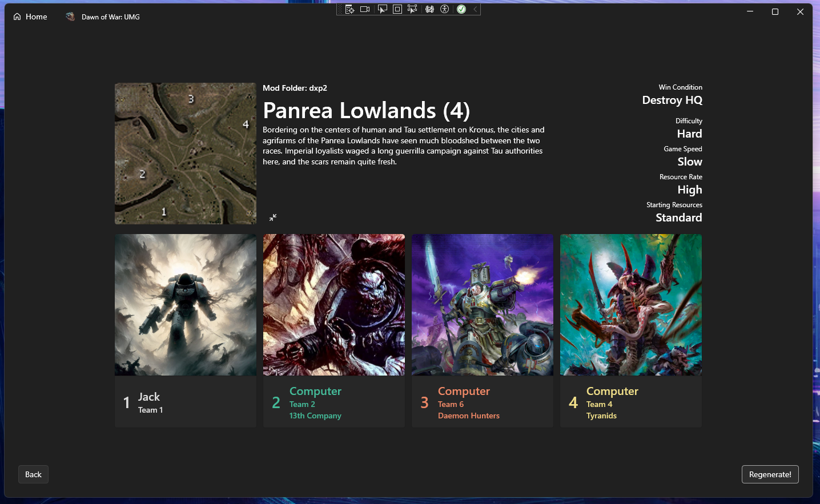This screenshot has width=820, height=504.
Task: Select the 13th Company portrait image
Action: tap(334, 305)
